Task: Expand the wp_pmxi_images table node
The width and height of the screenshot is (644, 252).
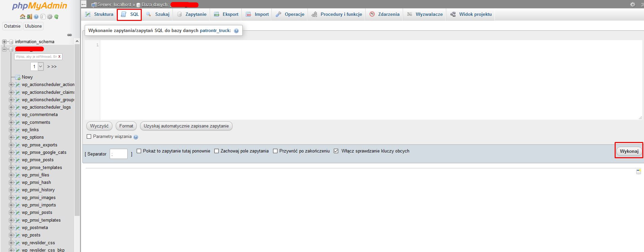Action: pyautogui.click(x=11, y=198)
